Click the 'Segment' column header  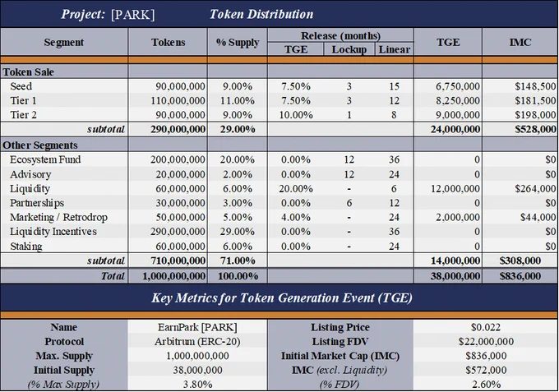click(x=64, y=42)
